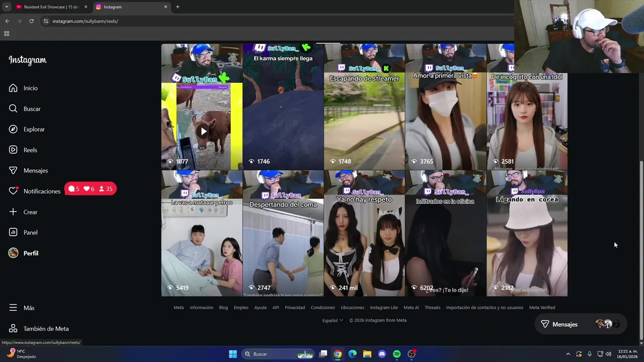Open the floating Mensajes button
The width and height of the screenshot is (644, 362).
(581, 324)
